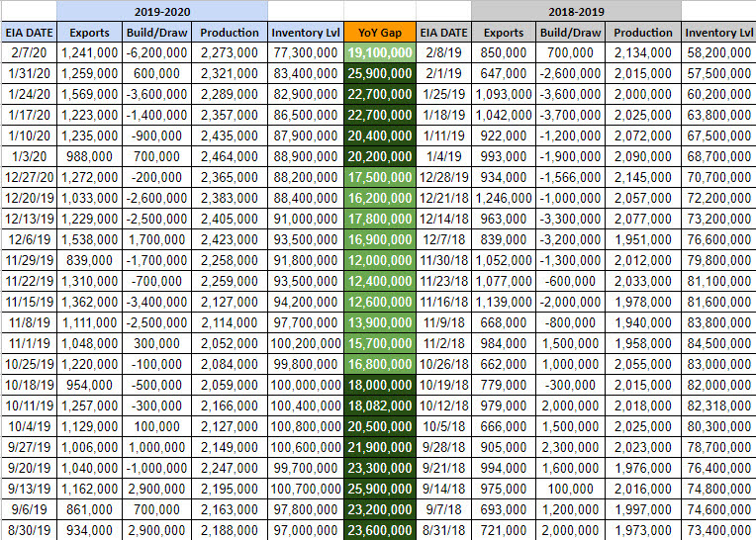Screen dimensions: 756x540
Task: Click production value 2,464,000
Action: coord(230,156)
